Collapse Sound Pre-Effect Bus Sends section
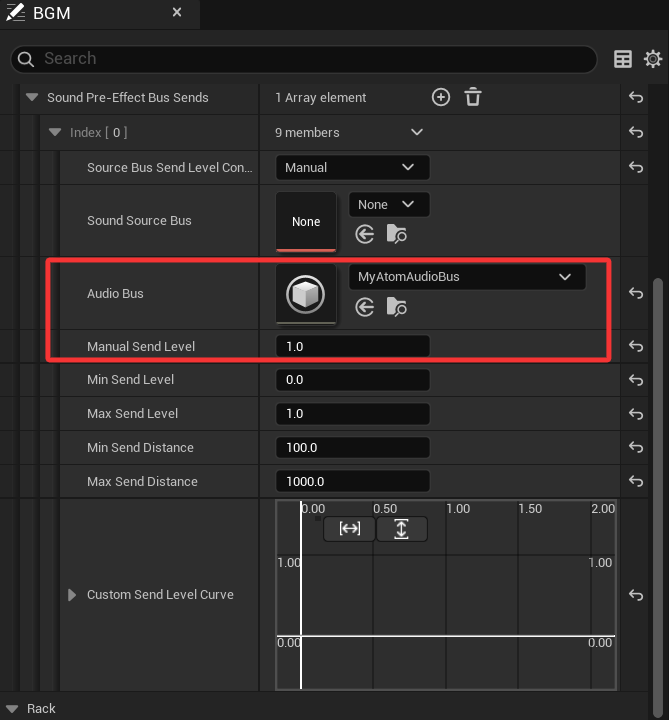669x720 pixels. click(x=32, y=98)
